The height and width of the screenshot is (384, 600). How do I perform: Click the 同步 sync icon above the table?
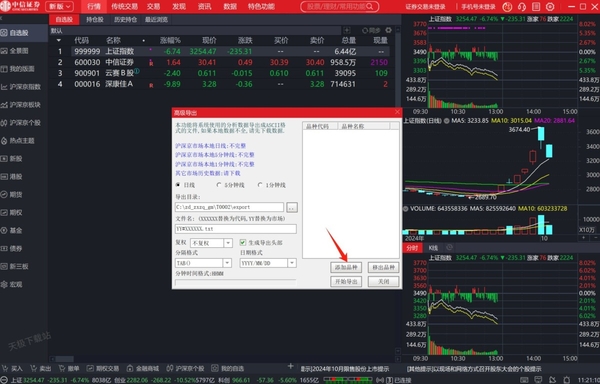(x=371, y=30)
